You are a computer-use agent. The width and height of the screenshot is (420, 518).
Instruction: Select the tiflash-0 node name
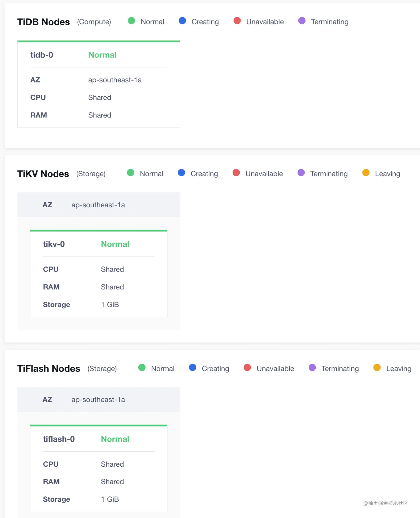pos(59,439)
